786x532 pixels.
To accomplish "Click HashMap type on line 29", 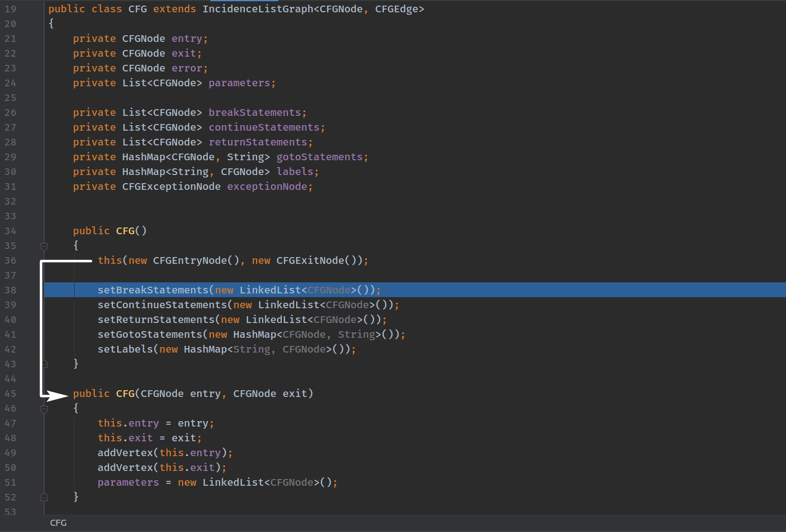I will [x=143, y=157].
